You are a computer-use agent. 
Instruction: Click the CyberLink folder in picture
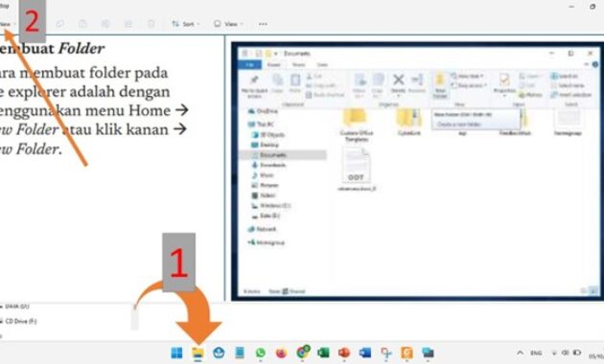click(x=409, y=123)
